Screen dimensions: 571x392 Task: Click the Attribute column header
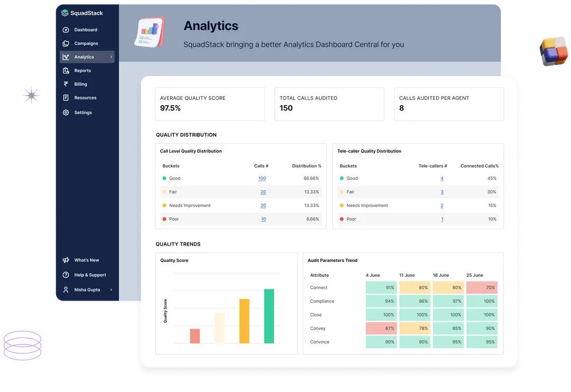(319, 275)
